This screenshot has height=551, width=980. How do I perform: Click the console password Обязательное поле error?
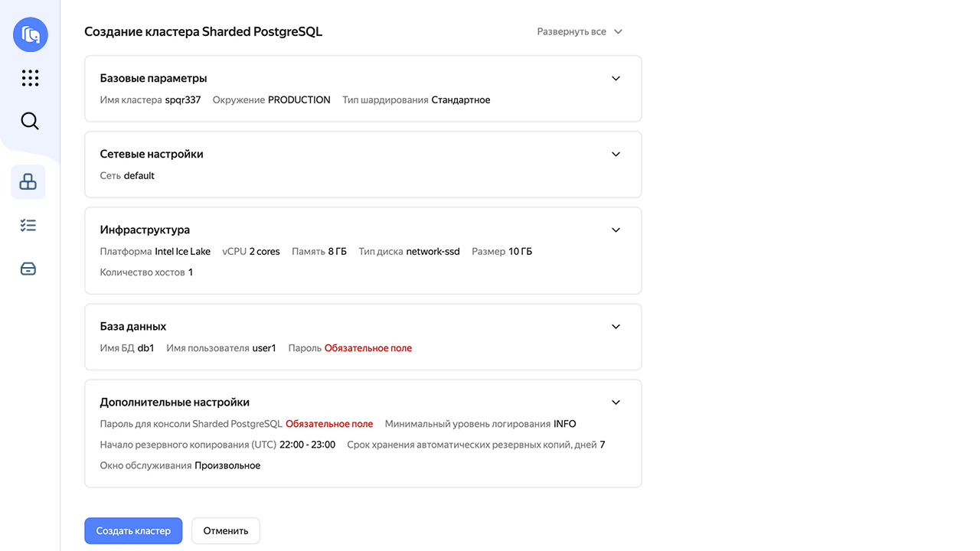pos(329,423)
